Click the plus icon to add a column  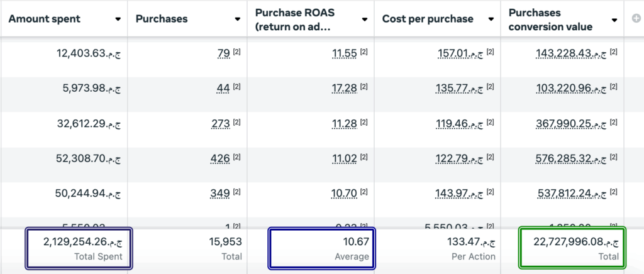(636, 18)
